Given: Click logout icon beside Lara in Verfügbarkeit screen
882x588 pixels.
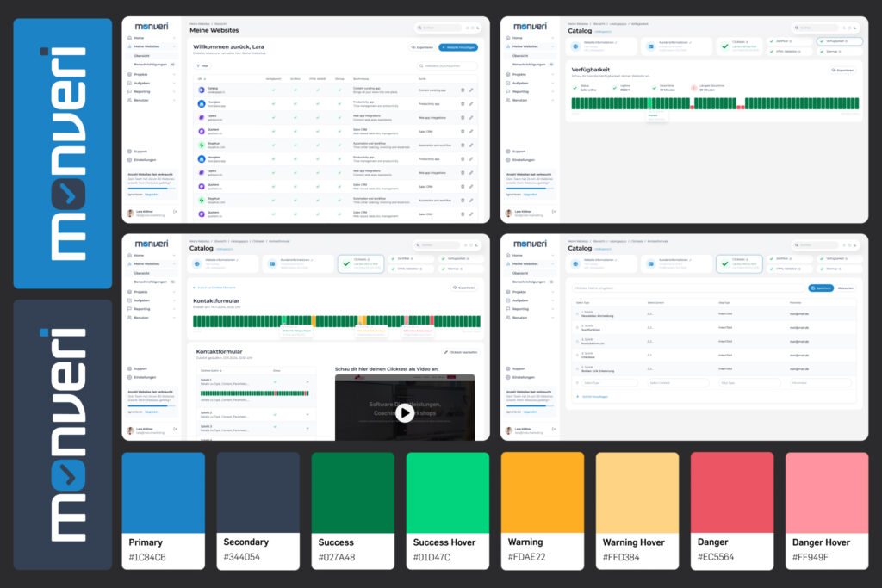Looking at the screenshot, I should [x=554, y=212].
